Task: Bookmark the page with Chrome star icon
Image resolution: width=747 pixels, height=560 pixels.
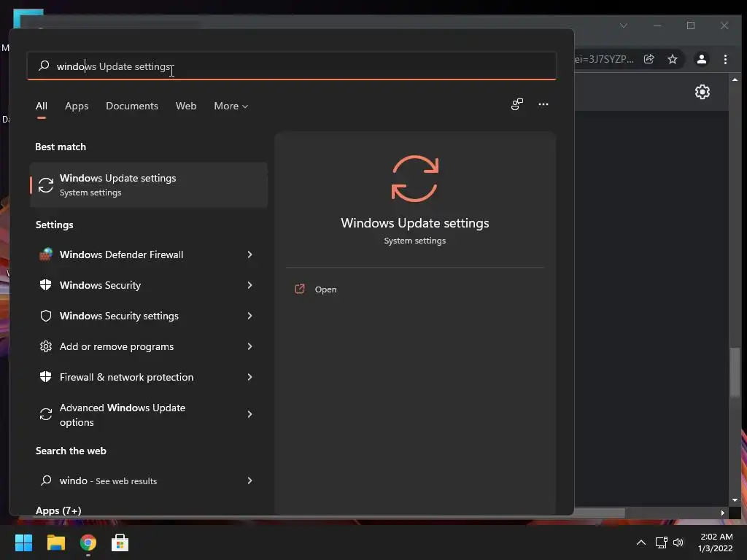Action: pos(672,59)
